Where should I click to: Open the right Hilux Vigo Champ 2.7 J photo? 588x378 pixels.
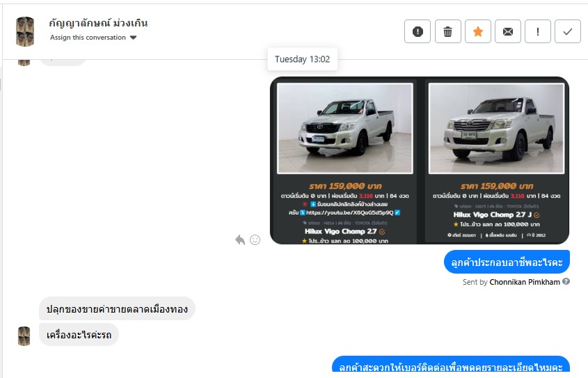[496, 128]
